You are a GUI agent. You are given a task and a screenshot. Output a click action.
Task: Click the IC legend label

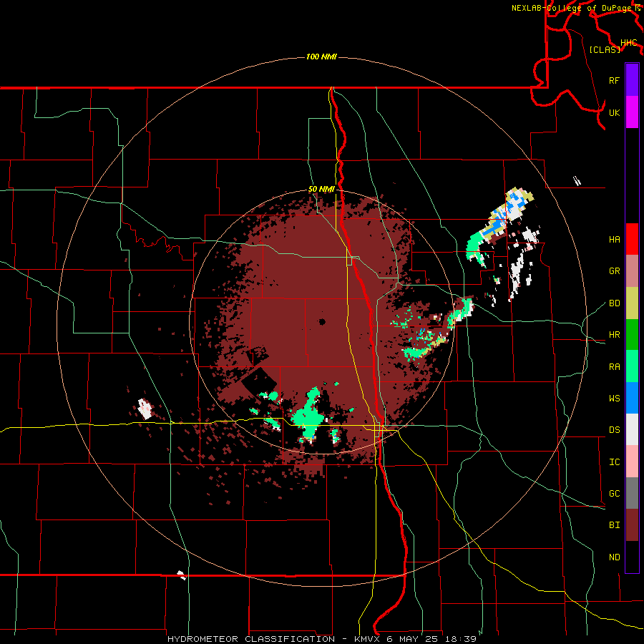pyautogui.click(x=614, y=462)
